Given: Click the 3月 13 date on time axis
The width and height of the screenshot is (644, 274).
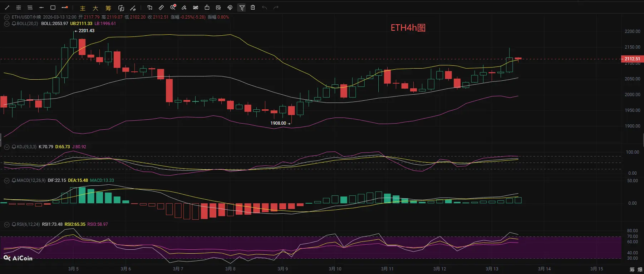Looking at the screenshot, I should point(492,269).
